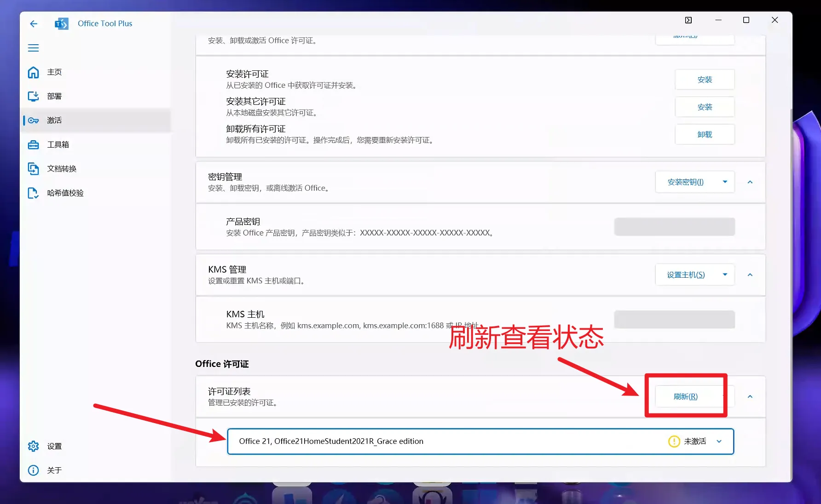Screen dimensions: 821x504
Task: Open the 哈希值校验 page
Action: tap(95, 193)
